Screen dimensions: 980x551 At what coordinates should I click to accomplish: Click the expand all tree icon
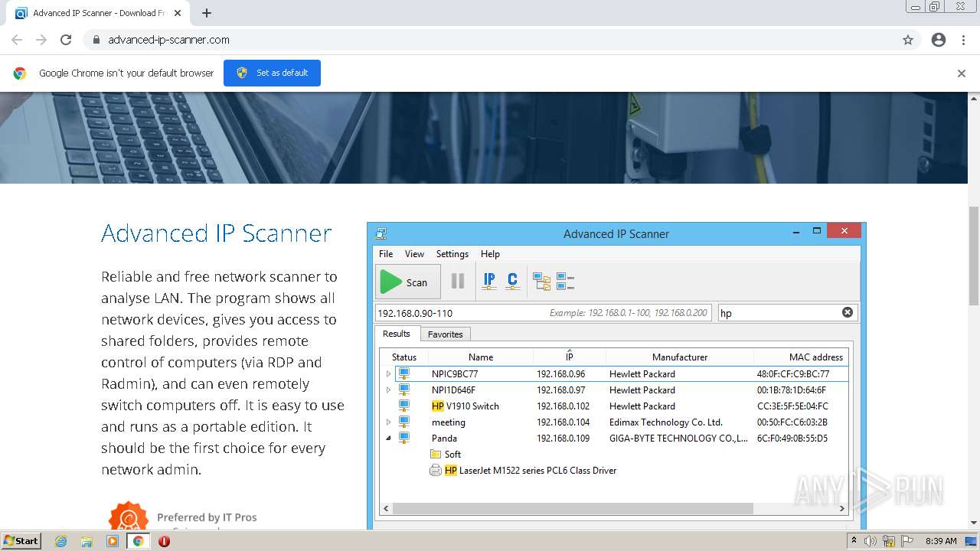tap(542, 282)
